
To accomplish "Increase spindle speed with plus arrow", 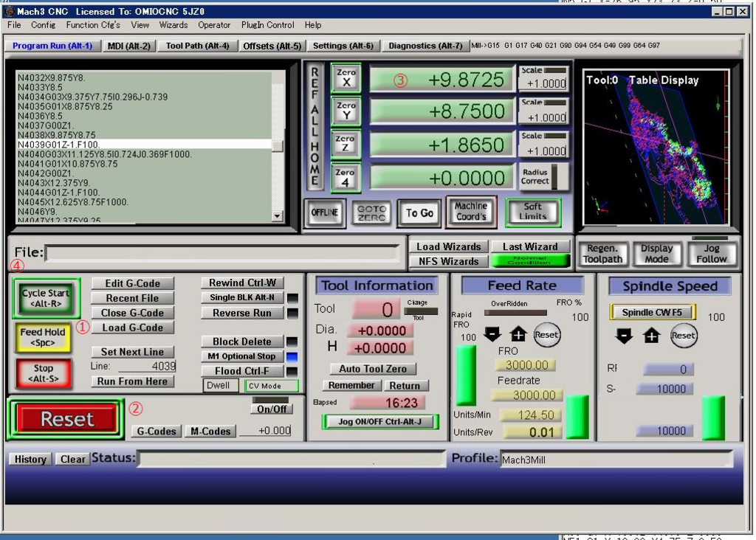I will pos(651,335).
